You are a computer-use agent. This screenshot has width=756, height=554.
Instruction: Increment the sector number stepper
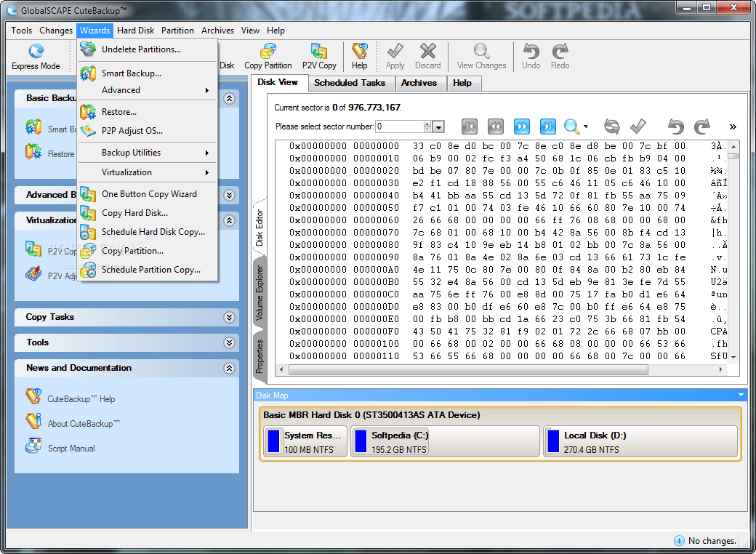point(427,124)
